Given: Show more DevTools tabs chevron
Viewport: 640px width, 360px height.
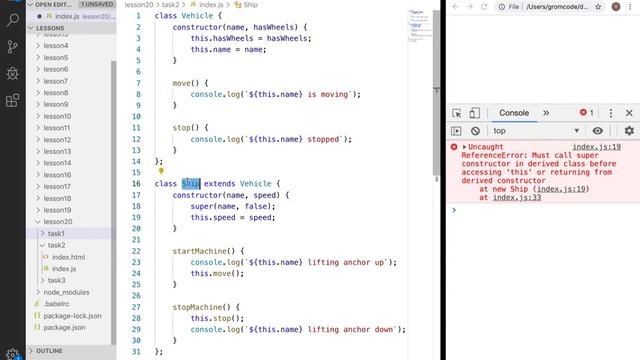Looking at the screenshot, I should (x=546, y=113).
